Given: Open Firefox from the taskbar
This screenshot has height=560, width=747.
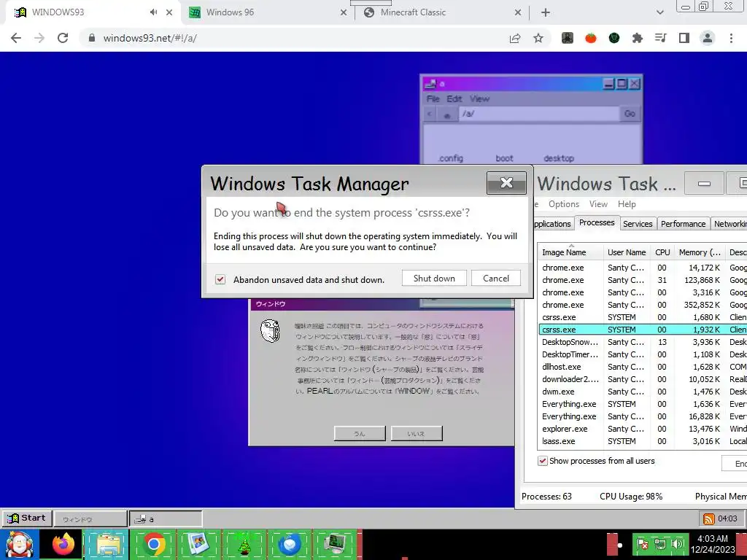Looking at the screenshot, I should 64,545.
